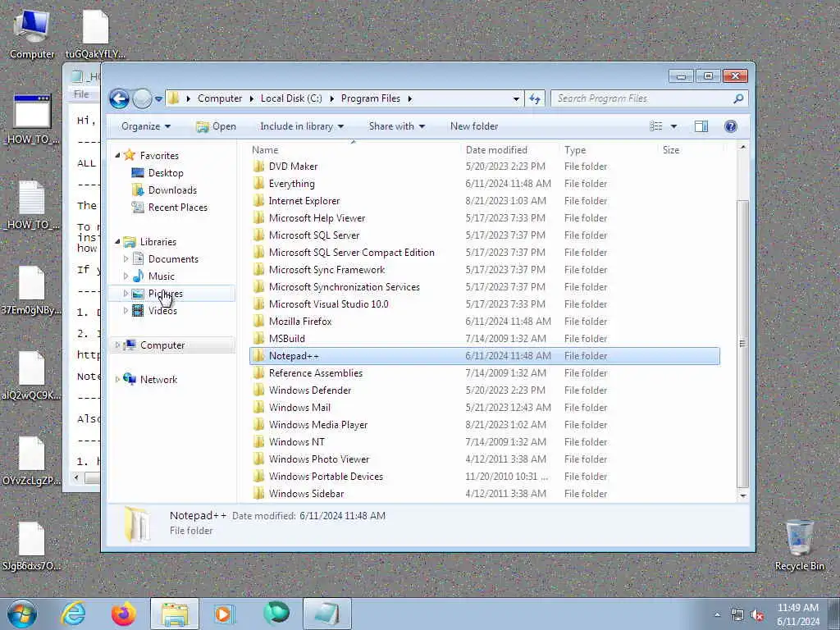Image resolution: width=840 pixels, height=630 pixels.
Task: Select the Windows Mail folder icon
Action: click(x=258, y=408)
